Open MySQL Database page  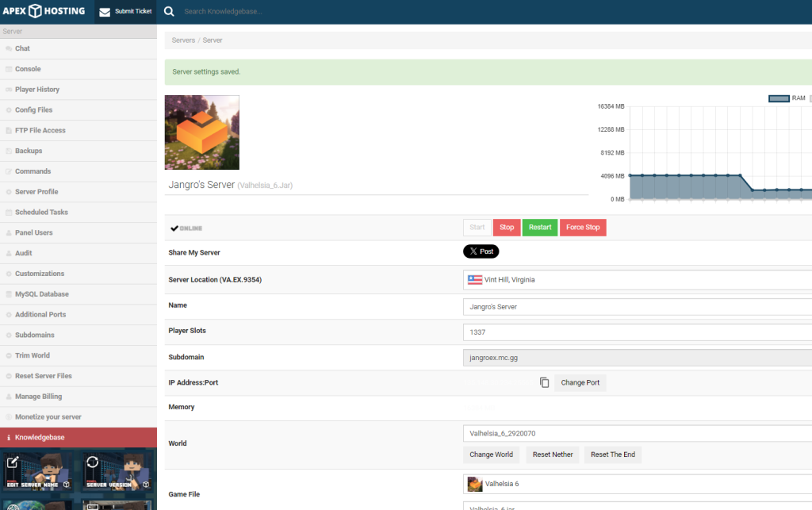click(79, 294)
